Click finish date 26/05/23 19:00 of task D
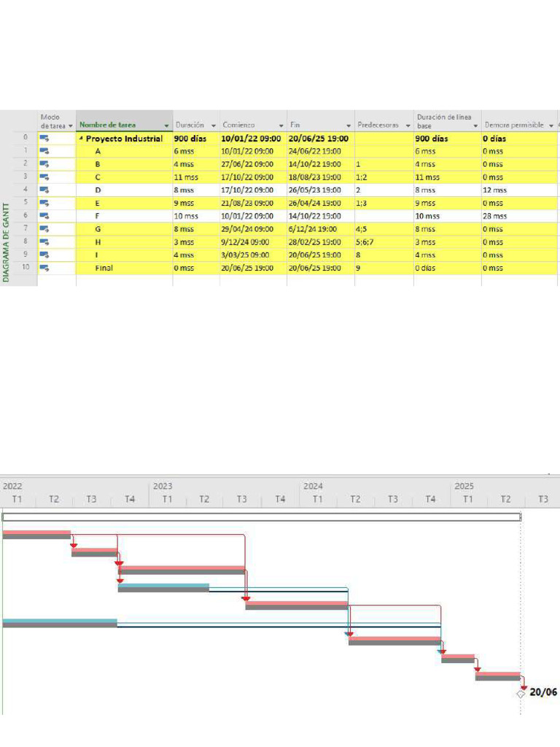Image resolution: width=560 pixels, height=747 pixels. click(315, 190)
